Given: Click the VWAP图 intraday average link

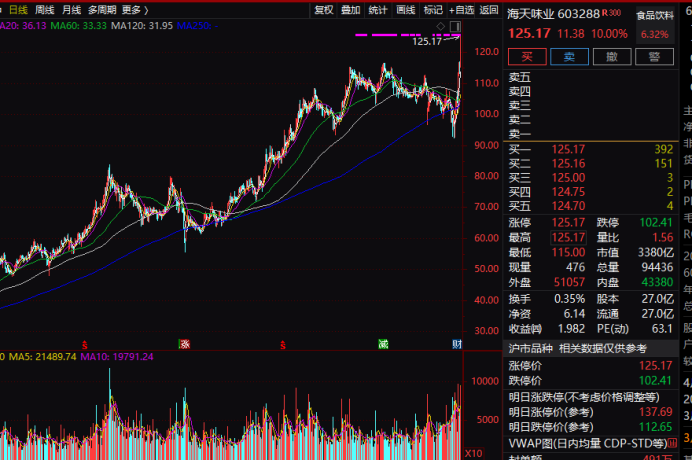Looking at the screenshot, I should [x=587, y=443].
